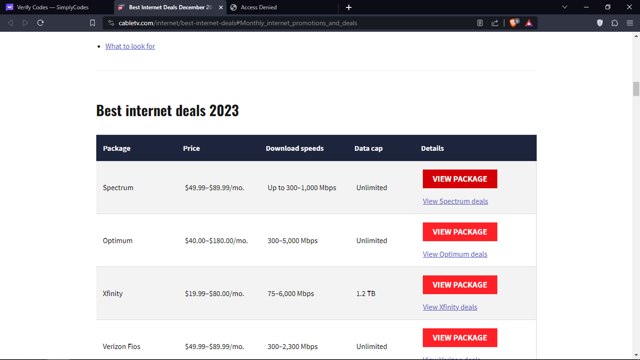Open the What to look for link
This screenshot has height=360, width=640.
coord(130,46)
